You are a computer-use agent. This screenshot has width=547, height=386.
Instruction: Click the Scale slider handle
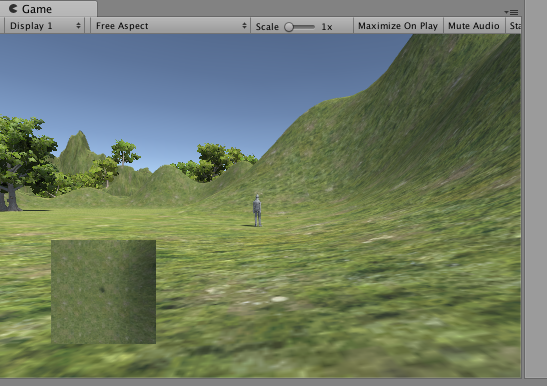(x=289, y=27)
